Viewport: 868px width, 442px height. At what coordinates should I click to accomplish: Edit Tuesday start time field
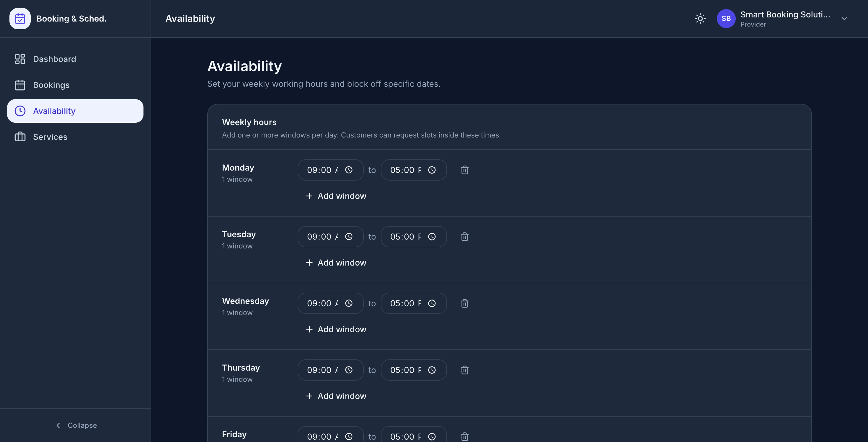tap(330, 237)
